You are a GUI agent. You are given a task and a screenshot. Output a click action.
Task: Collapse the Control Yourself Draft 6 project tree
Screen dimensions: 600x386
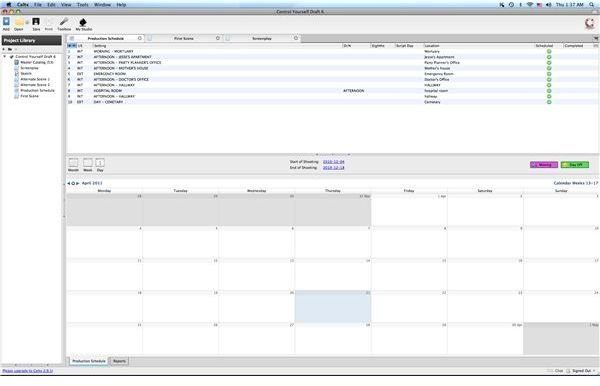click(x=5, y=57)
